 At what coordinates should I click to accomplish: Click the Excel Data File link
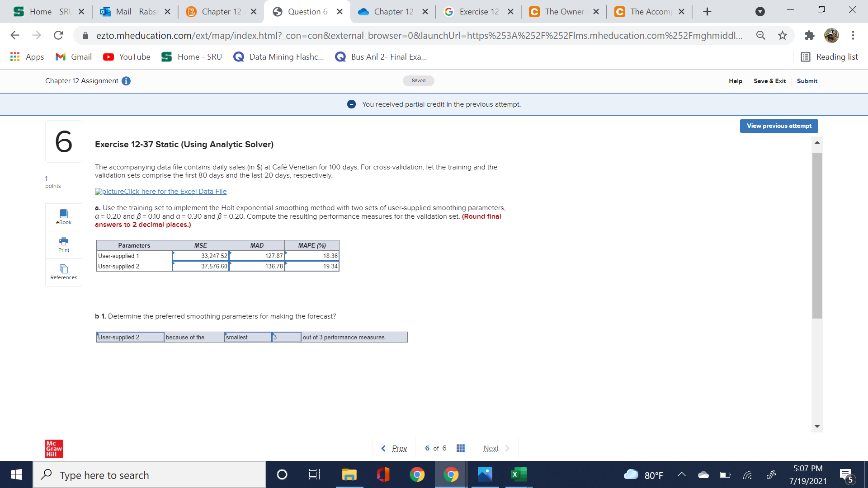[x=161, y=191]
